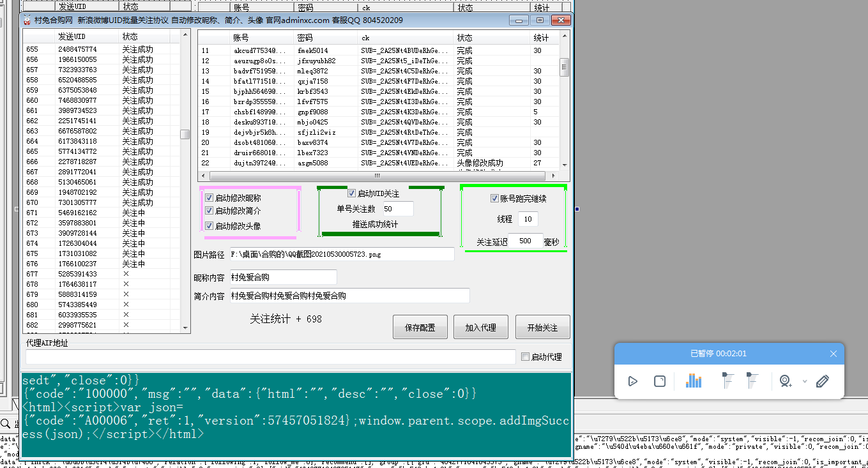
Task: Select the first spotlight marker icon
Action: point(728,381)
